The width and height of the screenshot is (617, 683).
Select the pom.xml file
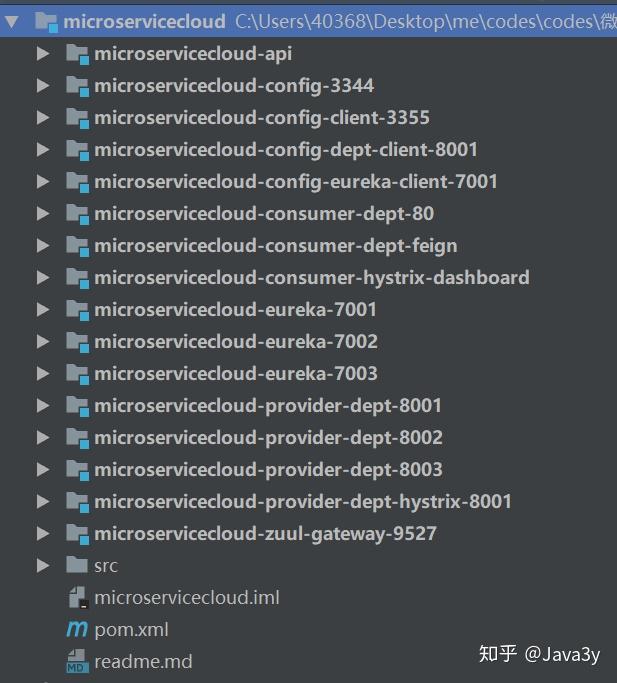pyautogui.click(x=131, y=630)
